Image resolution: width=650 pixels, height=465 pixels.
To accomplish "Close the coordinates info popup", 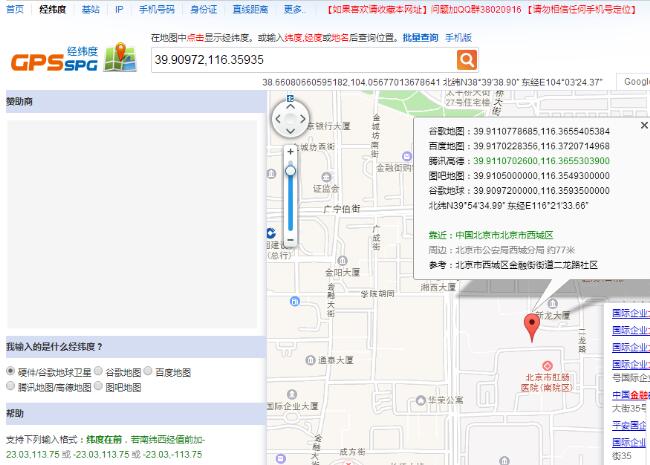I will 644,125.
